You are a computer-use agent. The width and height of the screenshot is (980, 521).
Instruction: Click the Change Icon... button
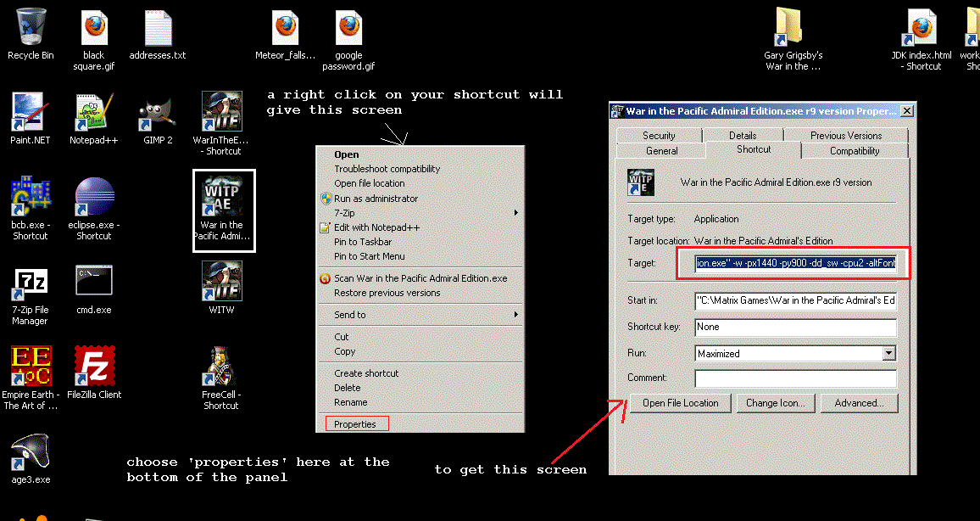pos(774,403)
